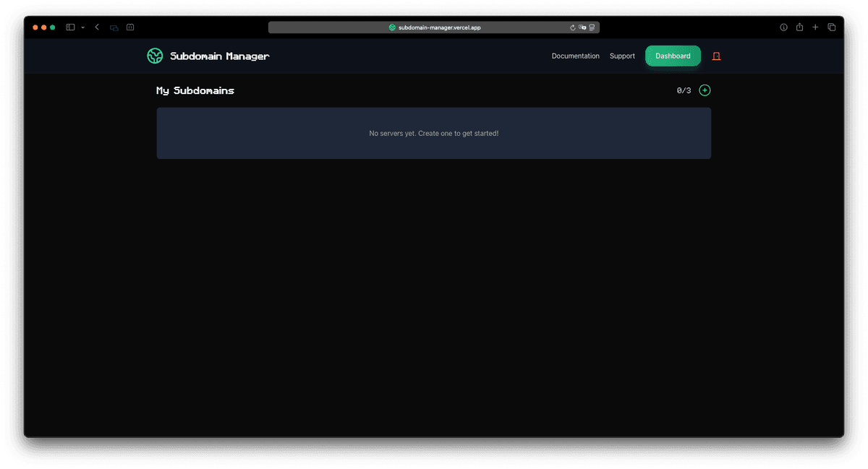Click the green Dashboard button

(673, 56)
